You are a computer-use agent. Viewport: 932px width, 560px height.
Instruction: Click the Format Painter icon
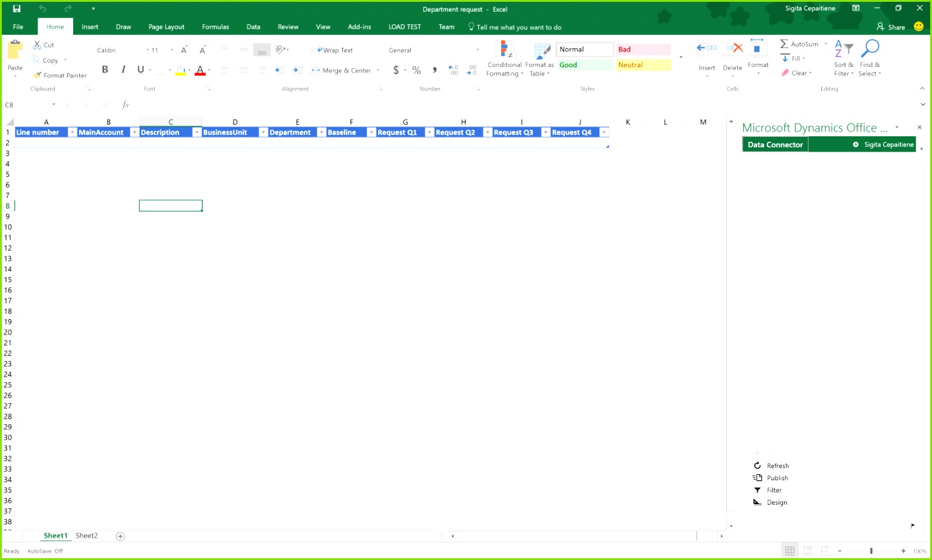pyautogui.click(x=38, y=75)
